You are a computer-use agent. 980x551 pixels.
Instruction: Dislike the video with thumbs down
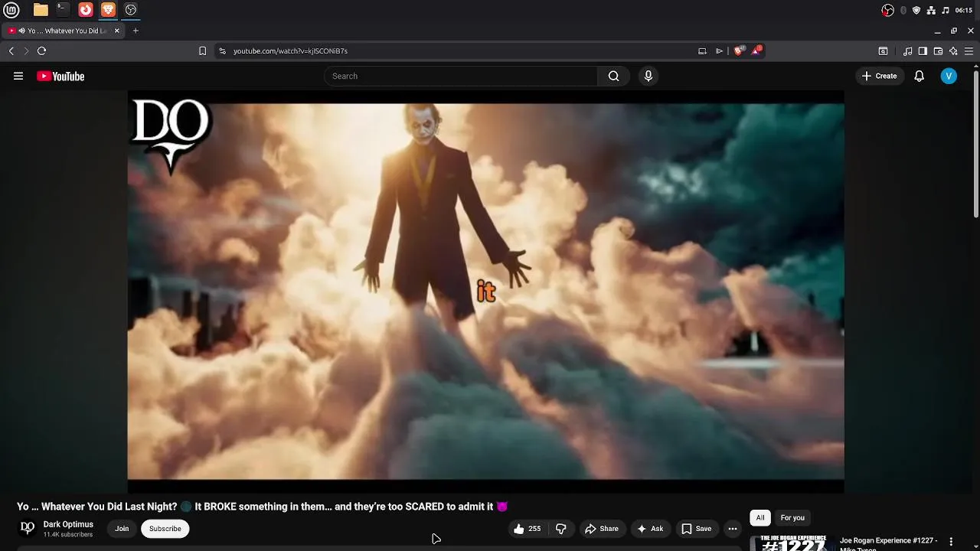[561, 529]
